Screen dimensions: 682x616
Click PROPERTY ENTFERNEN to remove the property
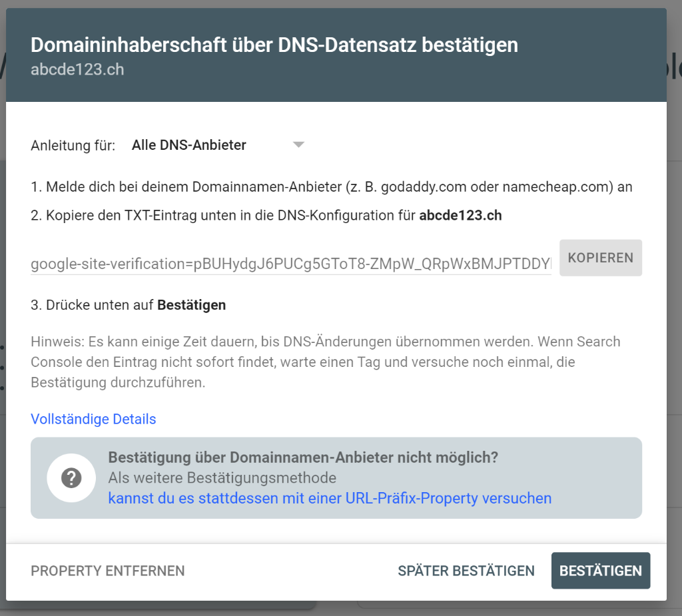point(108,571)
